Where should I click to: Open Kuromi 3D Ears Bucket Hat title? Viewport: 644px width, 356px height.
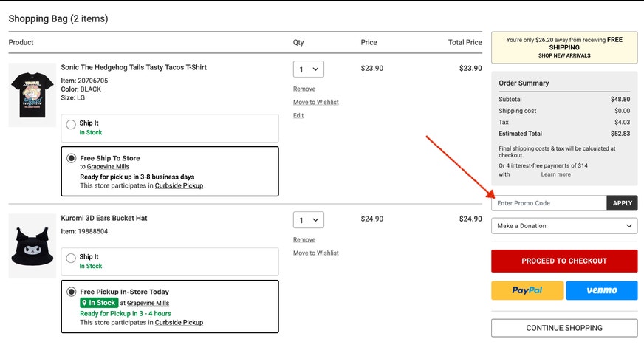pos(104,218)
